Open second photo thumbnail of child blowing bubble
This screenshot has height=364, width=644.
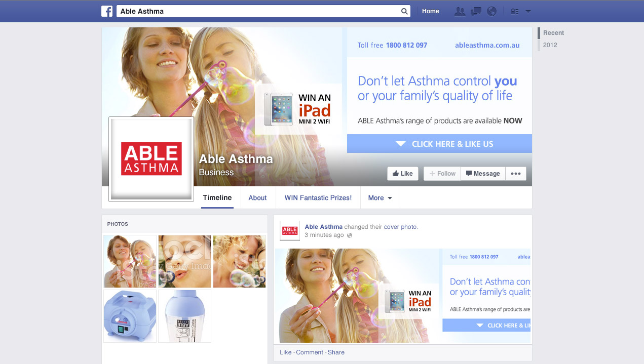click(184, 261)
